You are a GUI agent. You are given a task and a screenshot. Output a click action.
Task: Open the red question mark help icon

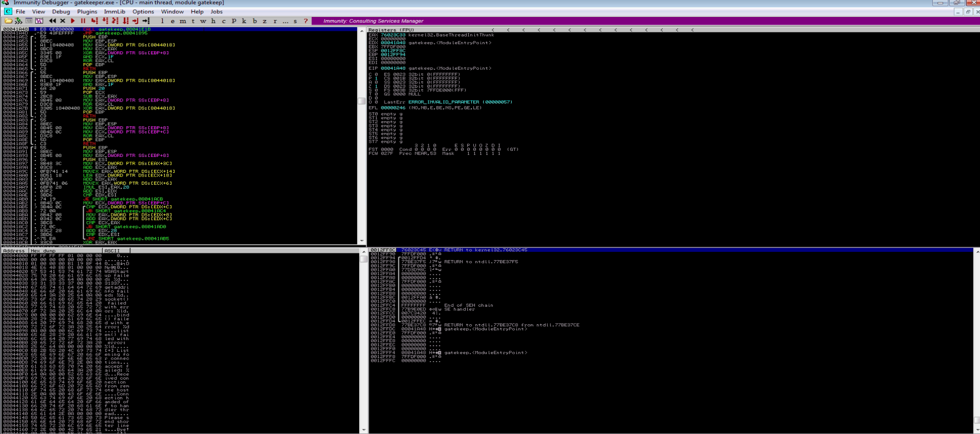(x=306, y=21)
